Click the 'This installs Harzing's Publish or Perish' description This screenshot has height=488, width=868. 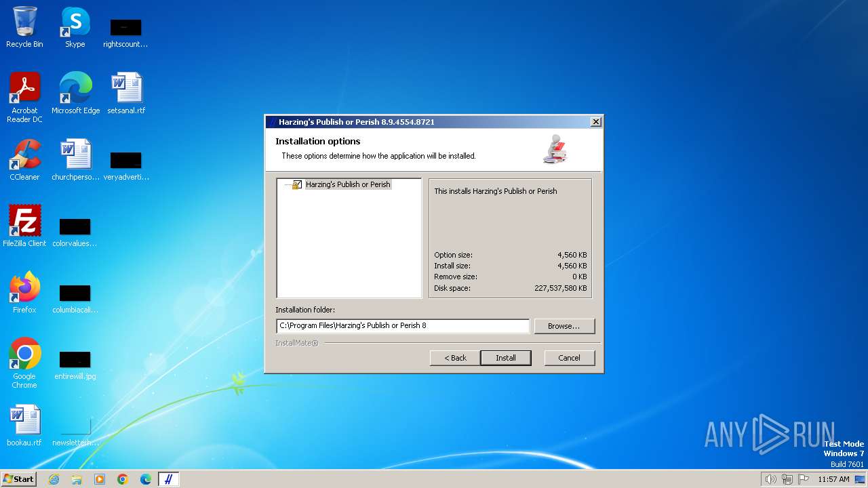[496, 191]
